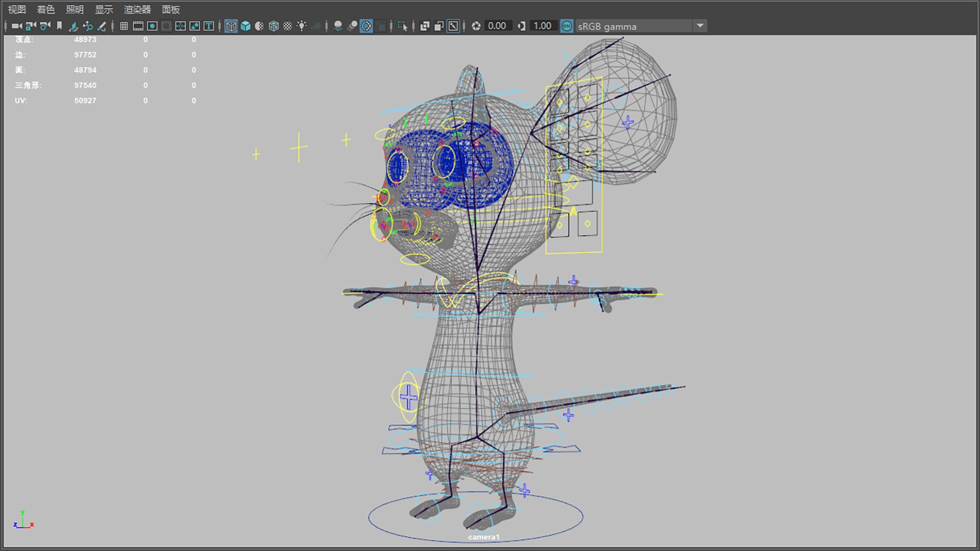Toggle the Safe Title icon
Image resolution: width=980 pixels, height=551 pixels.
coord(209,26)
